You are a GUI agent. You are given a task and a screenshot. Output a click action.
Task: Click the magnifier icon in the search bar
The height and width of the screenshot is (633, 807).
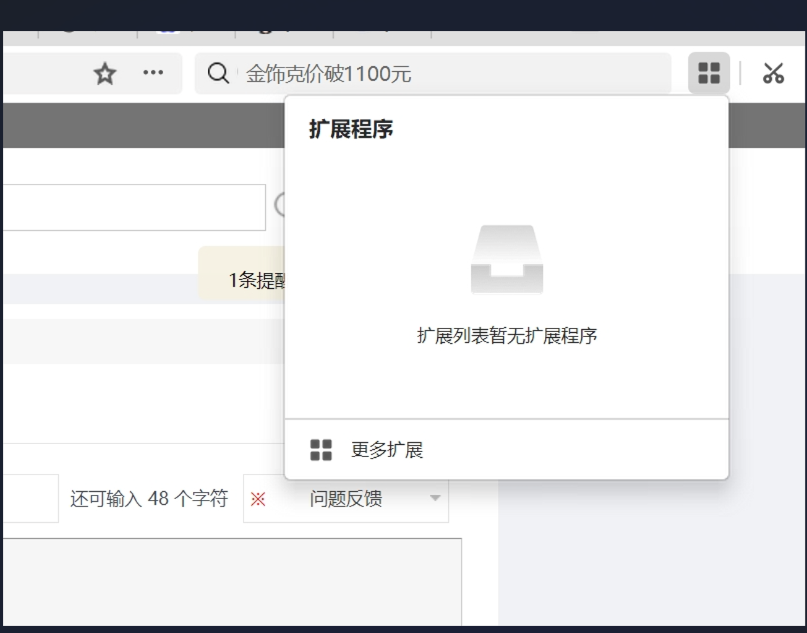pyautogui.click(x=217, y=72)
